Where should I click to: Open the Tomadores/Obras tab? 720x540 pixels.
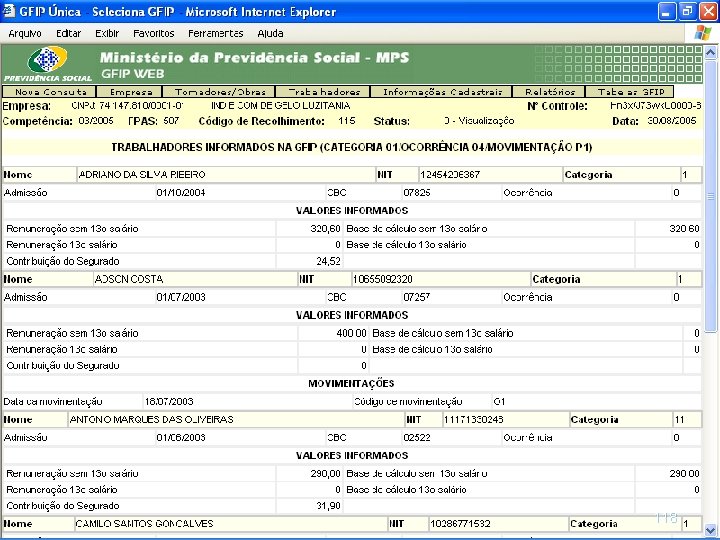[219, 92]
